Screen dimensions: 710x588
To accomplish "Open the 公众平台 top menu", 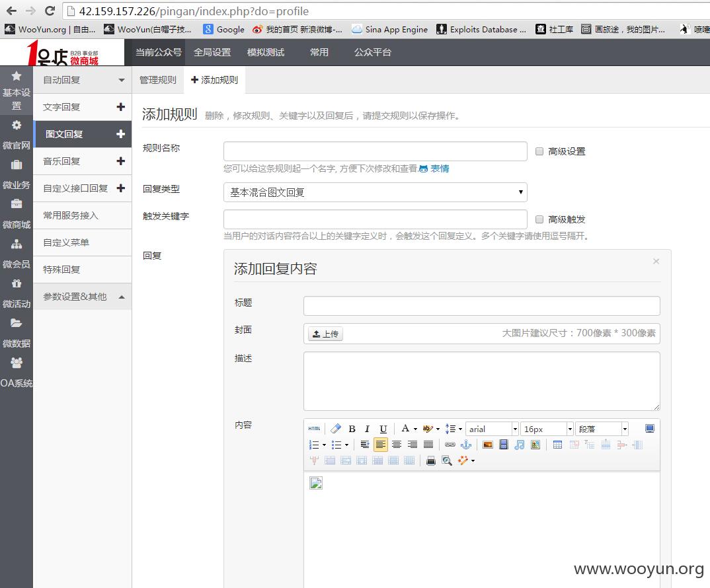I will pyautogui.click(x=373, y=52).
